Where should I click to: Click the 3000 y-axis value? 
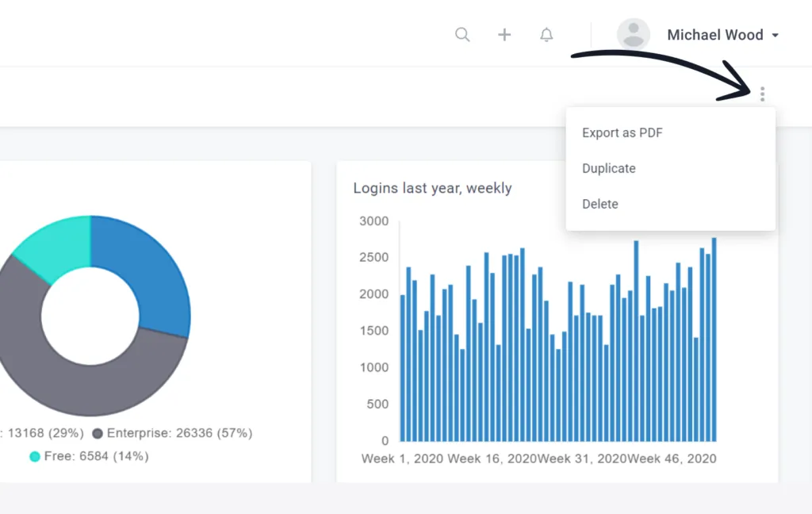click(374, 221)
